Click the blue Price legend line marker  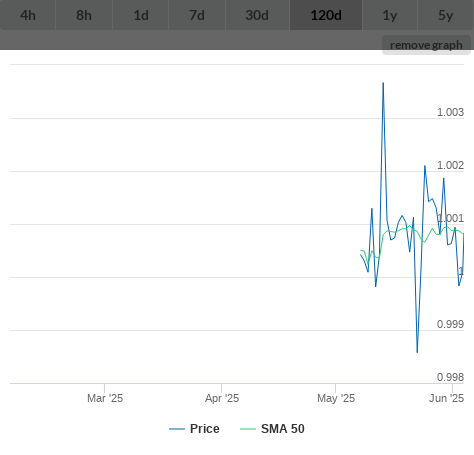tap(177, 429)
